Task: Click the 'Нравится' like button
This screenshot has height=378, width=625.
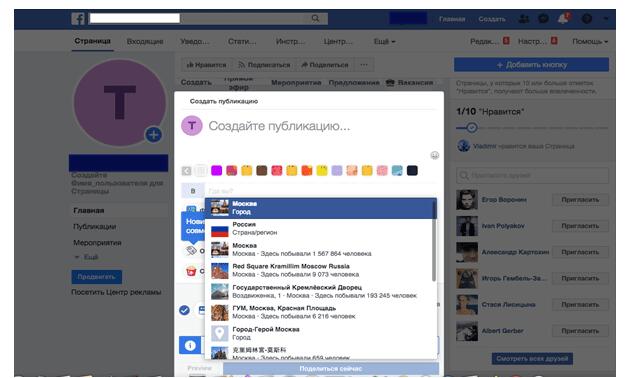Action: [206, 65]
